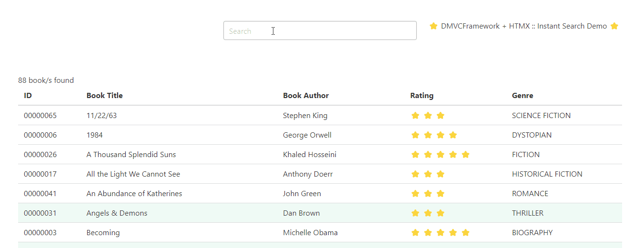
Task: Click the fifth star of A Thousand Splendid Suns
Action: coord(466,155)
